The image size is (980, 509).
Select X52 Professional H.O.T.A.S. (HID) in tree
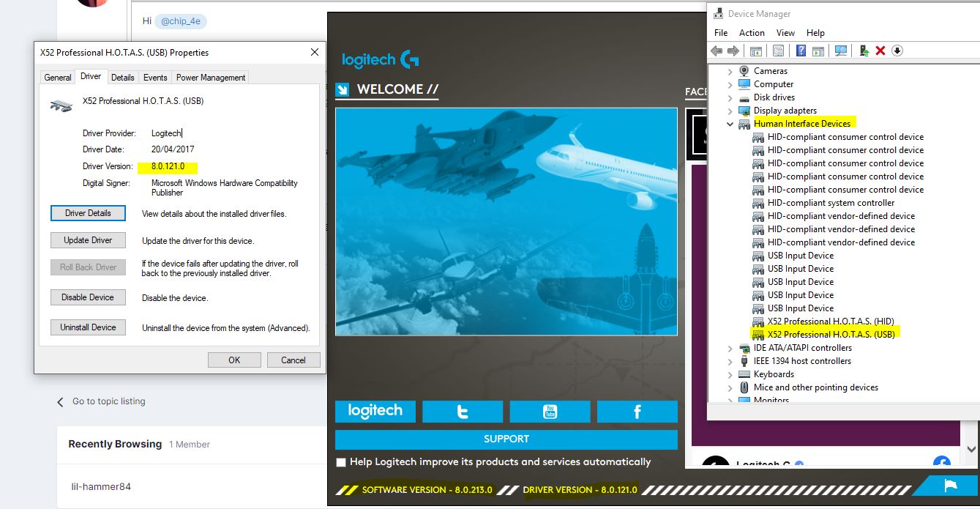pyautogui.click(x=831, y=322)
